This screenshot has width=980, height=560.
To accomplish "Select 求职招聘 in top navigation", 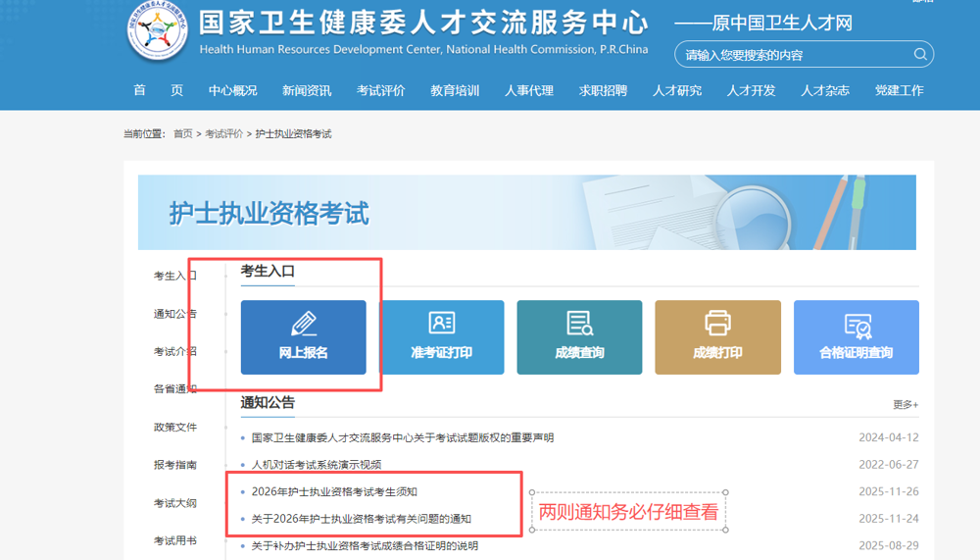I will (603, 90).
